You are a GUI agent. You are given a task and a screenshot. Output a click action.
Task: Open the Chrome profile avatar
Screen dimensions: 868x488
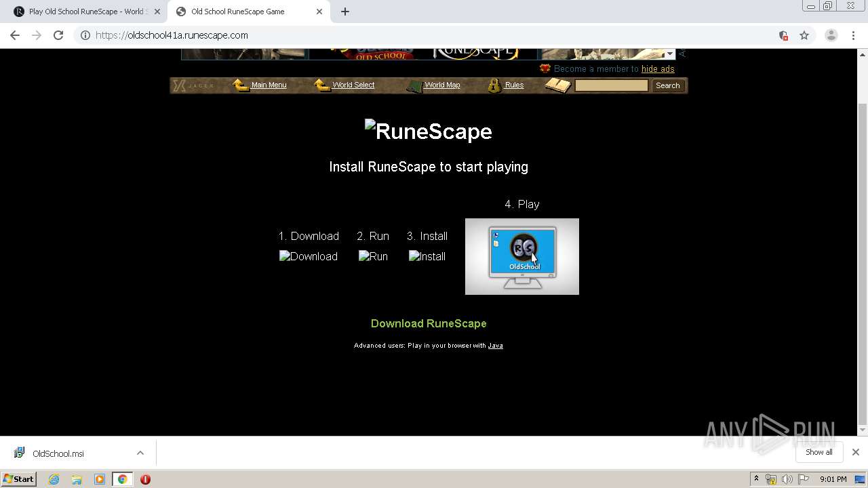point(831,35)
